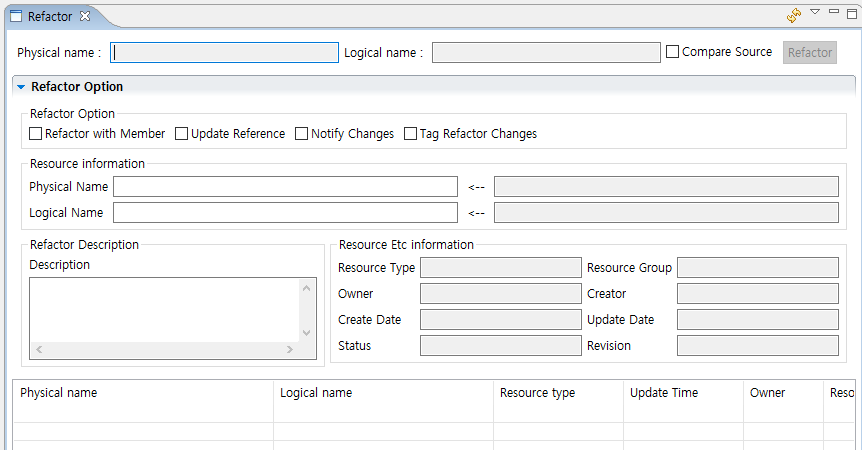Enable the Compare Source checkbox
This screenshot has width=862, height=450.
point(673,52)
